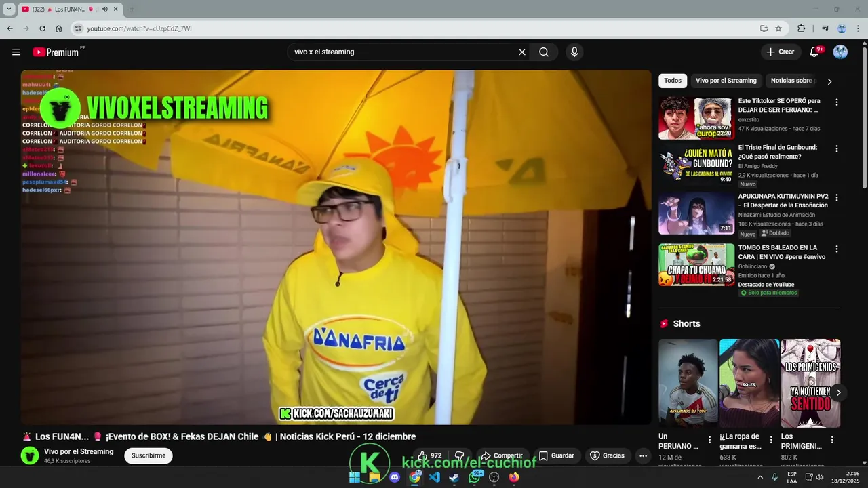Expand hidden system tray icons

(x=760, y=477)
